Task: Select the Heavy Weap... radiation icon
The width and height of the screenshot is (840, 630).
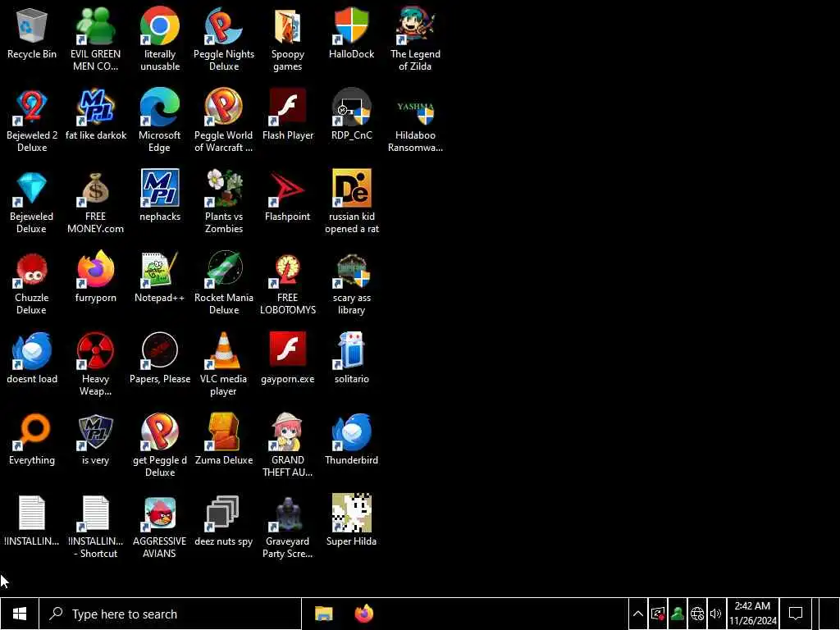Action: click(x=95, y=364)
